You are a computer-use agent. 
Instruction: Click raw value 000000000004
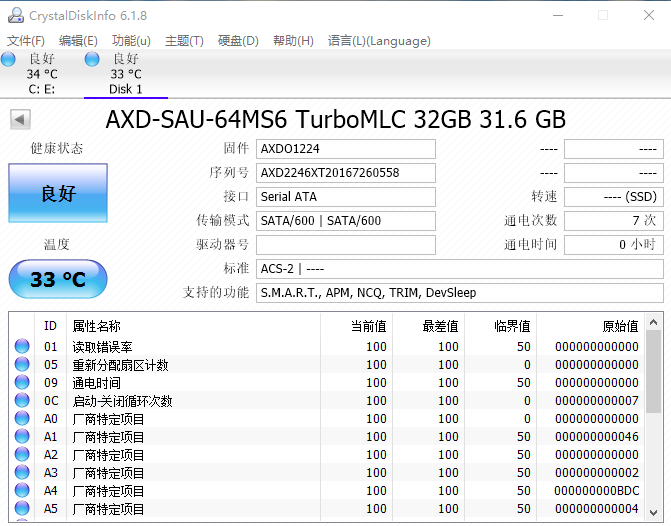tap(597, 508)
